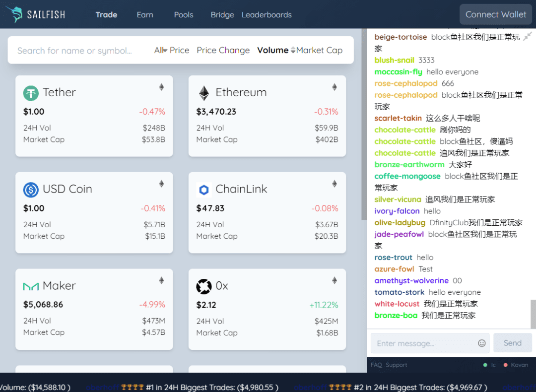Open the emoji picker in chat
This screenshot has height=392, width=536.
click(x=481, y=343)
